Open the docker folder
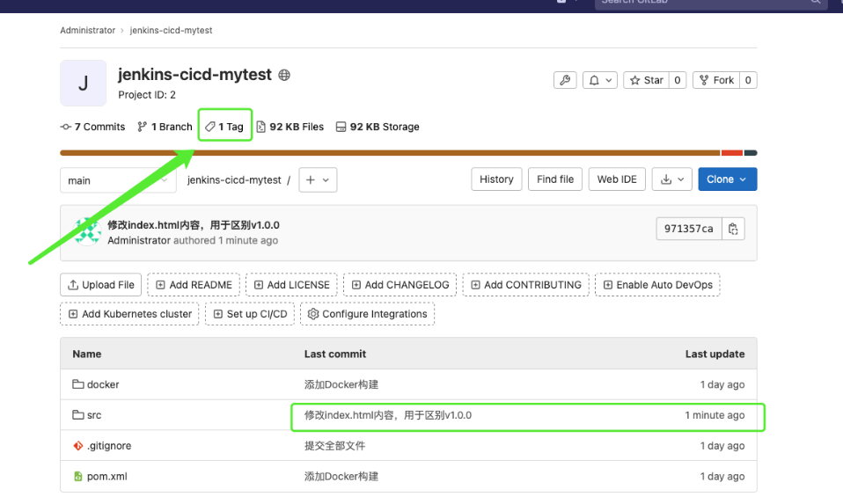843x504 pixels. point(103,384)
